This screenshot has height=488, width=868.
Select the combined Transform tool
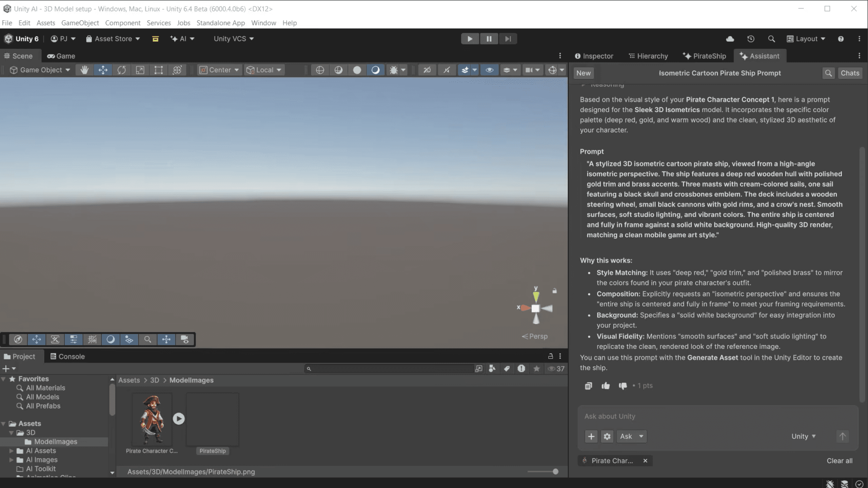click(x=177, y=70)
